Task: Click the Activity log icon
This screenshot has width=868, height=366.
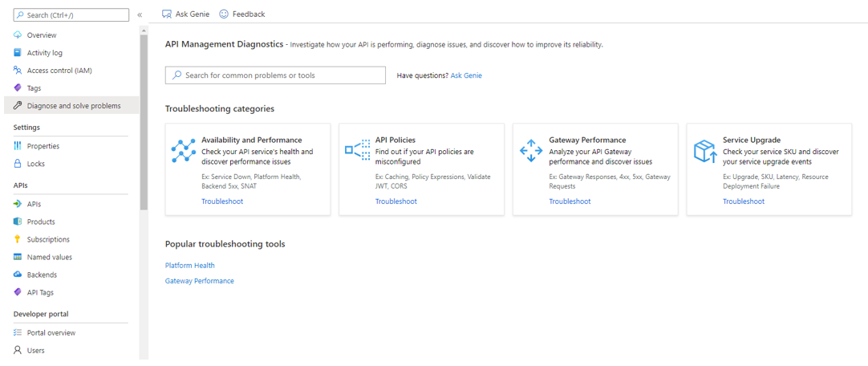Action: point(18,53)
